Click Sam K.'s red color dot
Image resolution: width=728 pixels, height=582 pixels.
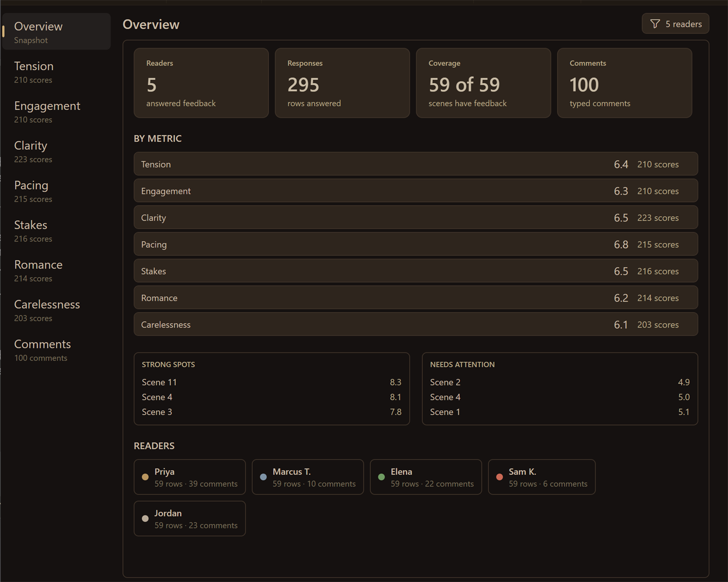(499, 477)
